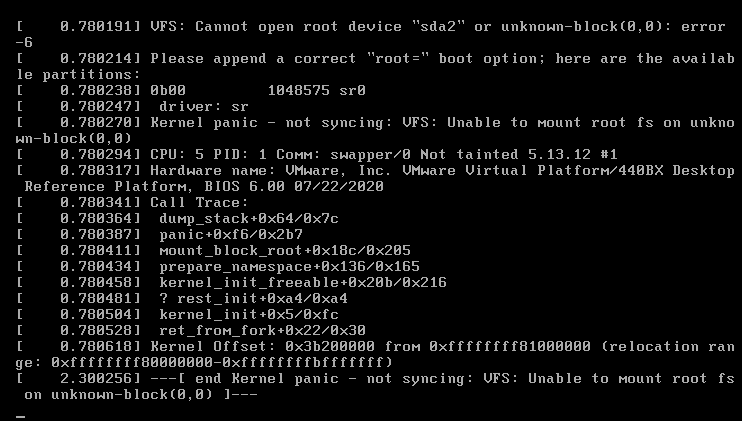Click the mount_block_root trace entry
This screenshot has width=742, height=421.
(285, 251)
